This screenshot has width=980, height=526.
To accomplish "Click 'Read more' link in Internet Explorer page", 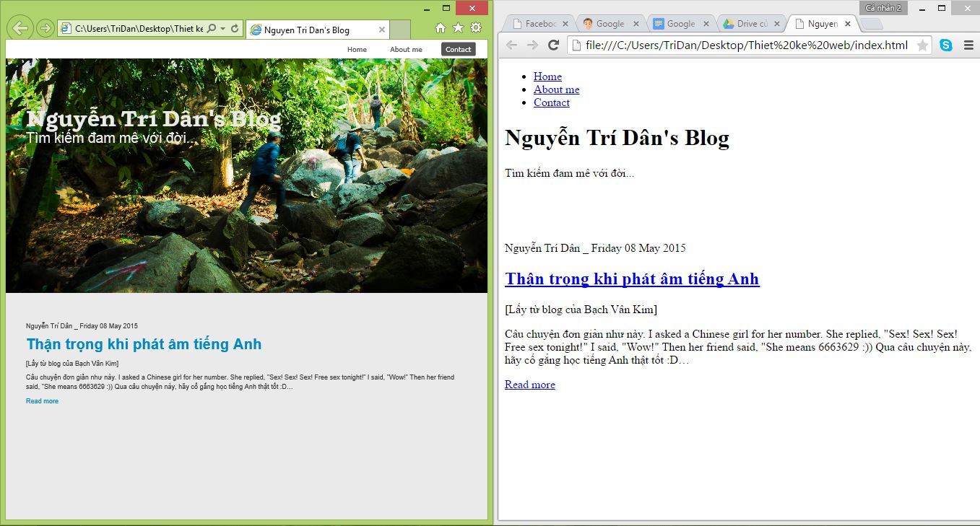I will tap(42, 401).
